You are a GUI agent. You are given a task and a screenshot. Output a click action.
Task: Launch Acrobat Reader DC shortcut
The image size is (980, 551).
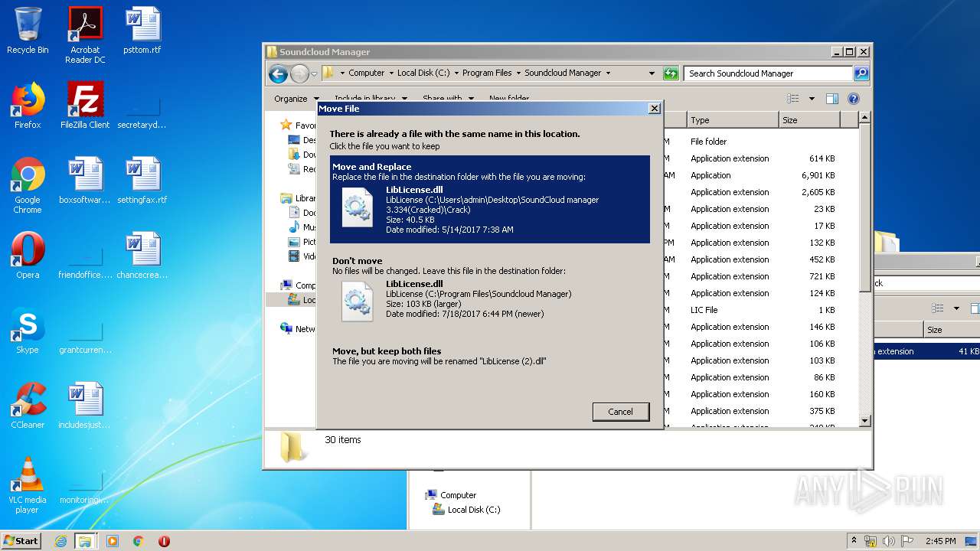click(85, 35)
